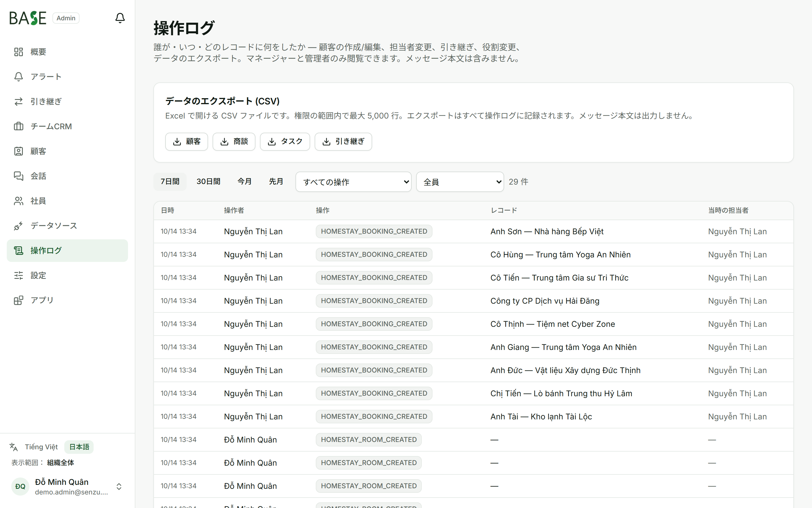The height and width of the screenshot is (508, 812).
Task: Click the アラート bell icon in sidebar
Action: (18, 76)
